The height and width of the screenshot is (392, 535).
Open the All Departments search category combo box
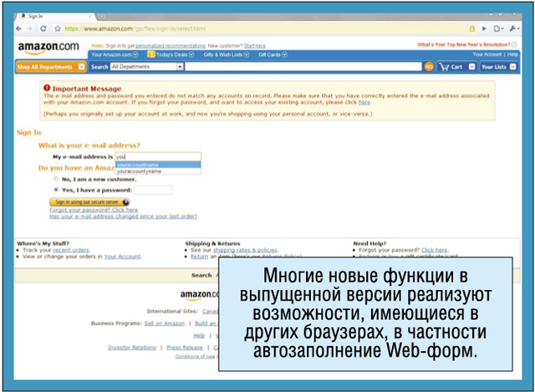click(147, 67)
